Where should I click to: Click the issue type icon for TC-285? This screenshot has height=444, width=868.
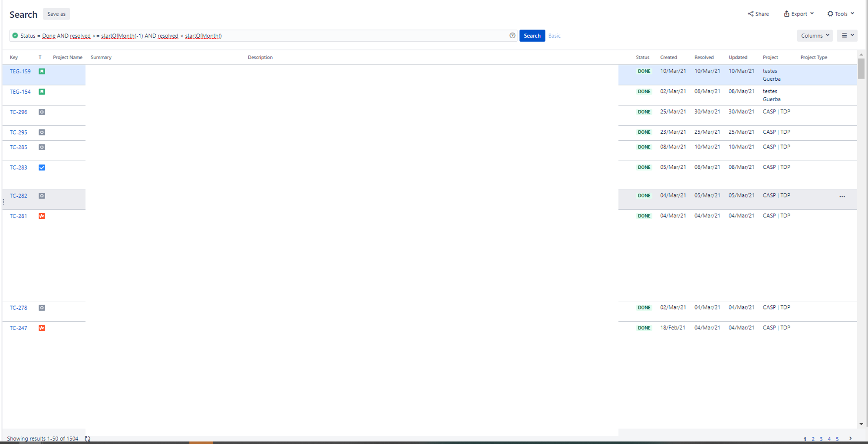point(42,147)
